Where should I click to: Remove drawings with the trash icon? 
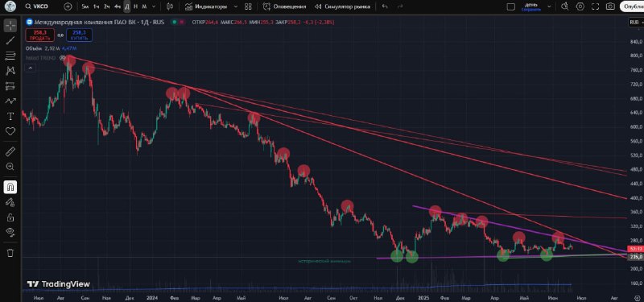pyautogui.click(x=10, y=253)
